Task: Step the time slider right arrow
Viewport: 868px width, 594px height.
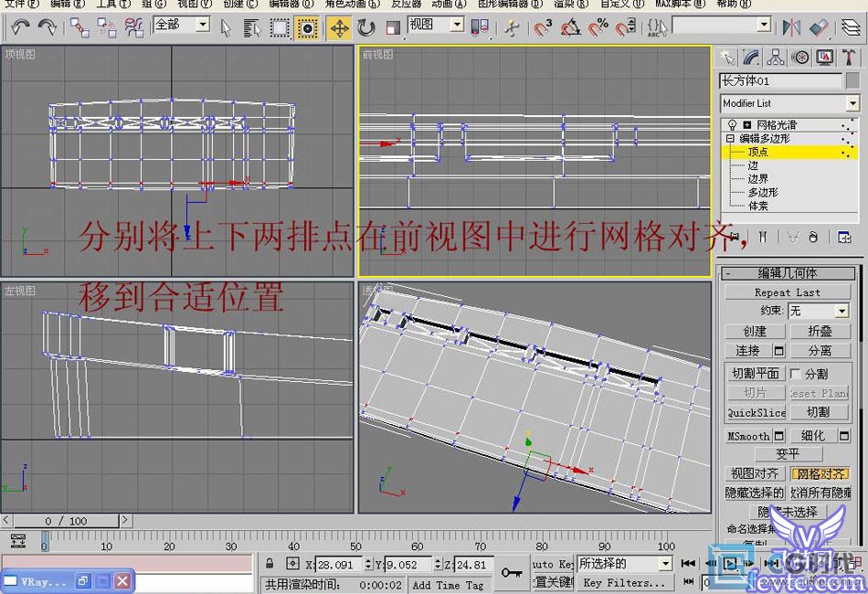Action: coord(124,520)
